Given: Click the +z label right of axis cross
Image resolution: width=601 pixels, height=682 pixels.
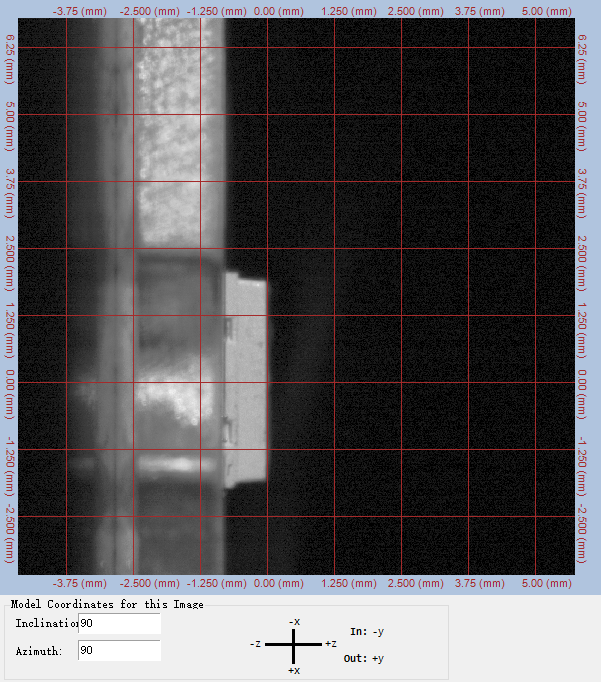Looking at the screenshot, I should click(x=330, y=645).
